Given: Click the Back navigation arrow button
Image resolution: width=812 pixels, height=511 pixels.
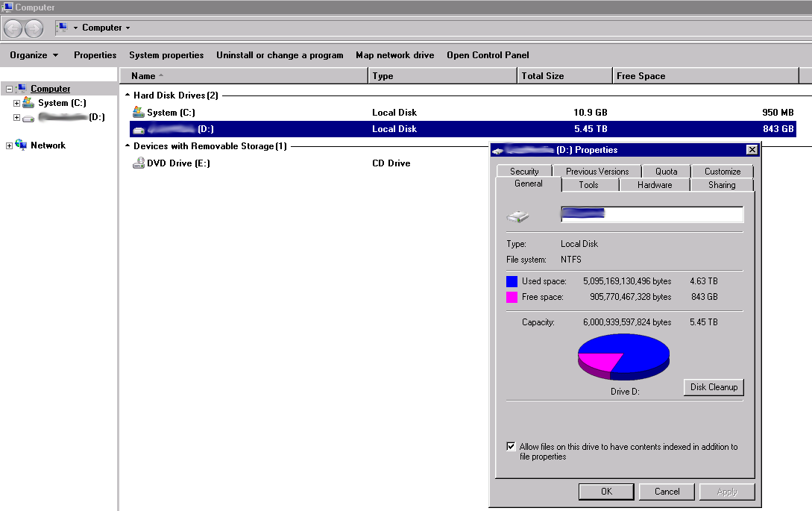Looking at the screenshot, I should (13, 28).
